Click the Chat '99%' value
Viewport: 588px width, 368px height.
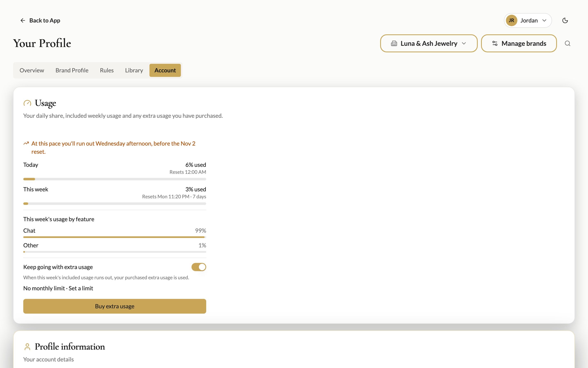coord(200,230)
